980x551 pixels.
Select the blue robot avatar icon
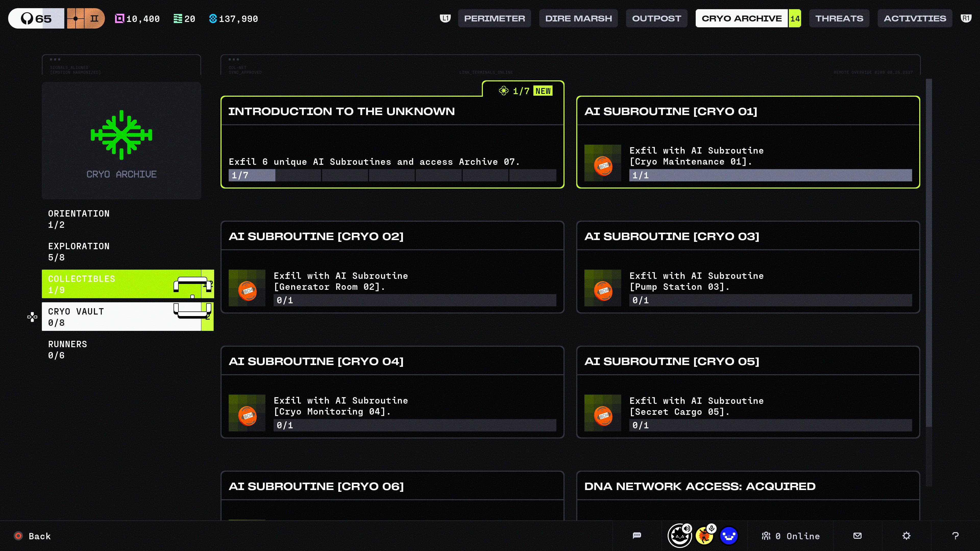point(729,536)
